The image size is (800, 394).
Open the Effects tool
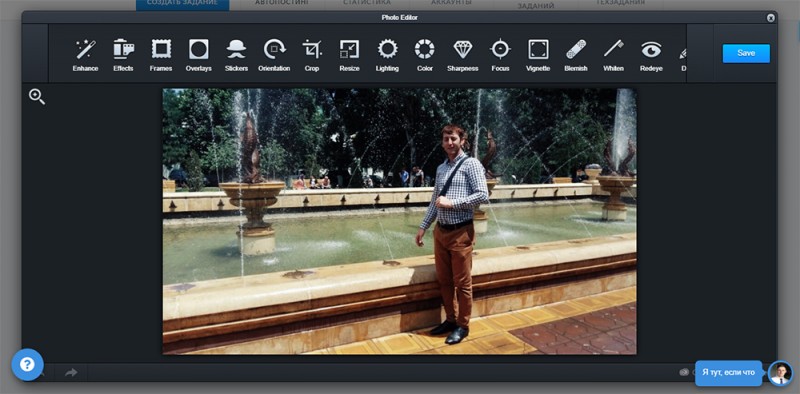click(123, 55)
